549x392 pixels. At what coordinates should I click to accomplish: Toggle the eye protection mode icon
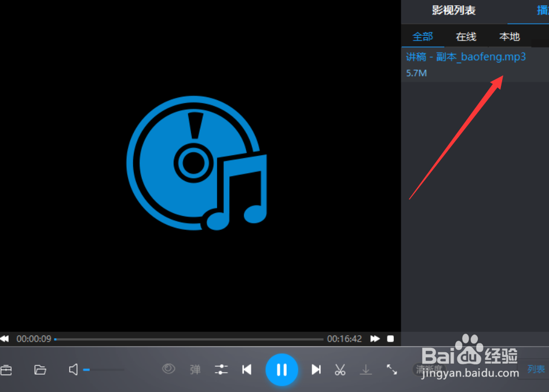(x=169, y=369)
